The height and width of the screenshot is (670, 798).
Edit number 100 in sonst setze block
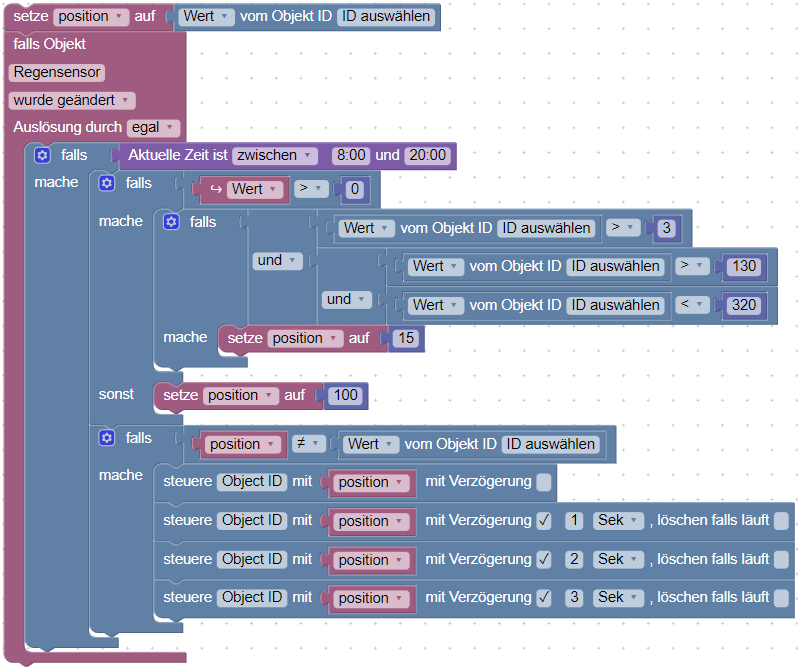[346, 395]
